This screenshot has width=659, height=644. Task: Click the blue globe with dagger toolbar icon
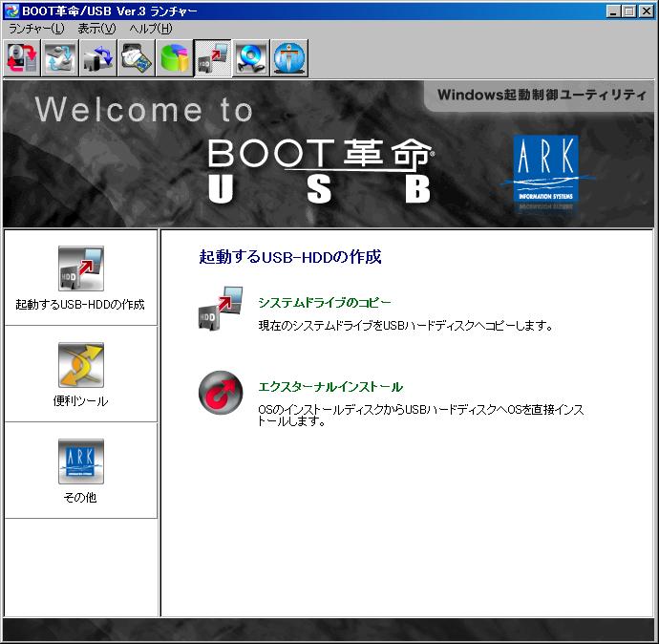tap(289, 58)
